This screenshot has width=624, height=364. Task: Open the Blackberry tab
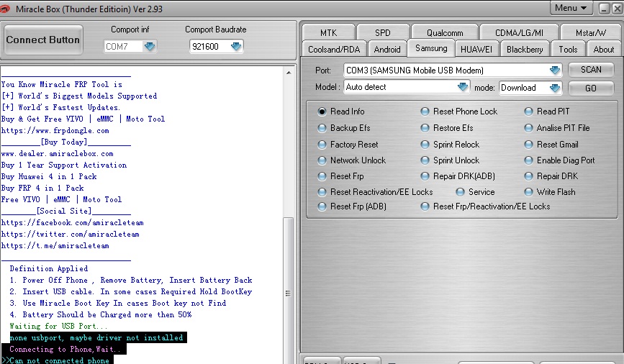[x=525, y=50]
